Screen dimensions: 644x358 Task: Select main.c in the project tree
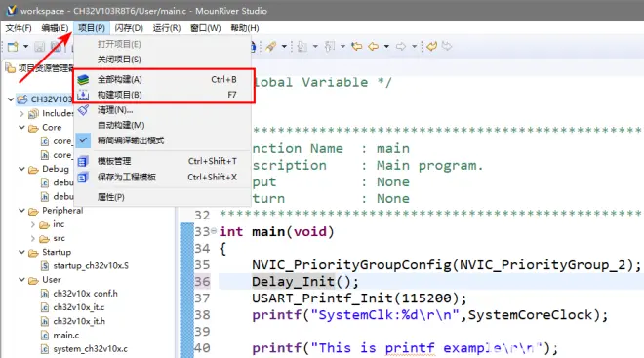point(65,336)
